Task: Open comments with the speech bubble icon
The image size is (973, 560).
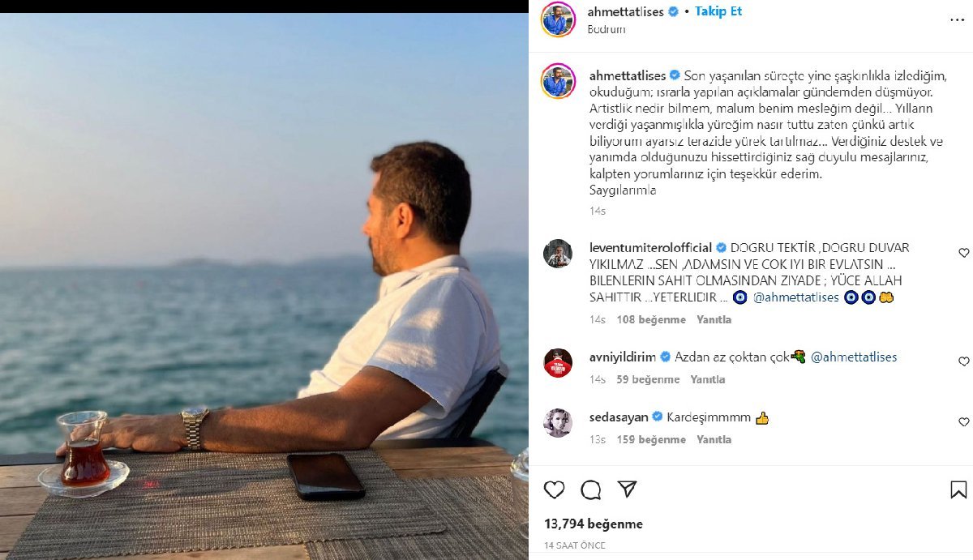Action: (591, 489)
